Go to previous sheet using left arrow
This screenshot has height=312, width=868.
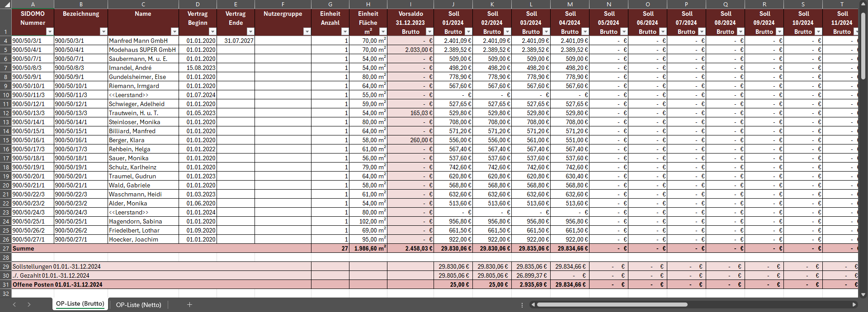(14, 305)
